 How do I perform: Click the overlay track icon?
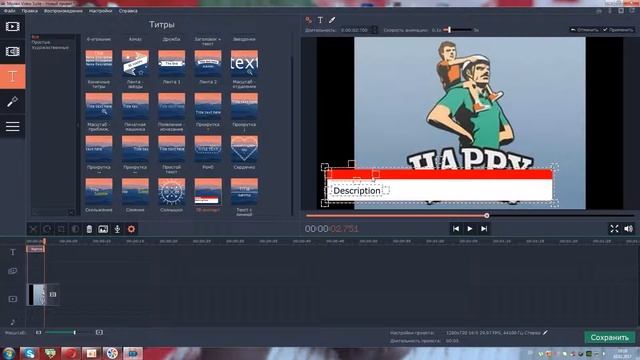(x=13, y=271)
